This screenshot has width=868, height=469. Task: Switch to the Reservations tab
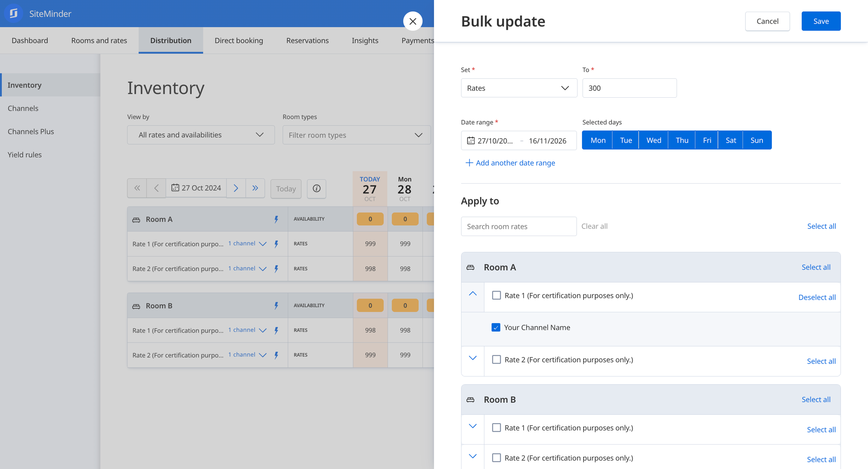(x=307, y=40)
